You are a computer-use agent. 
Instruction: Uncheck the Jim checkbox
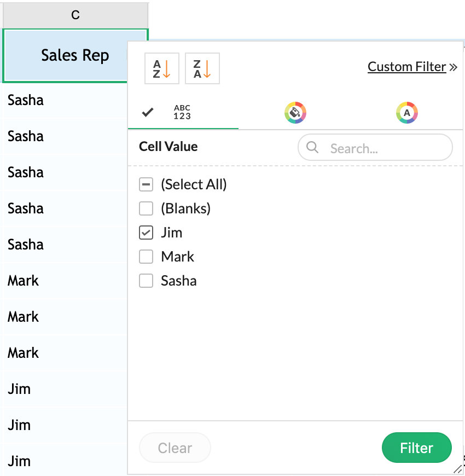146,233
